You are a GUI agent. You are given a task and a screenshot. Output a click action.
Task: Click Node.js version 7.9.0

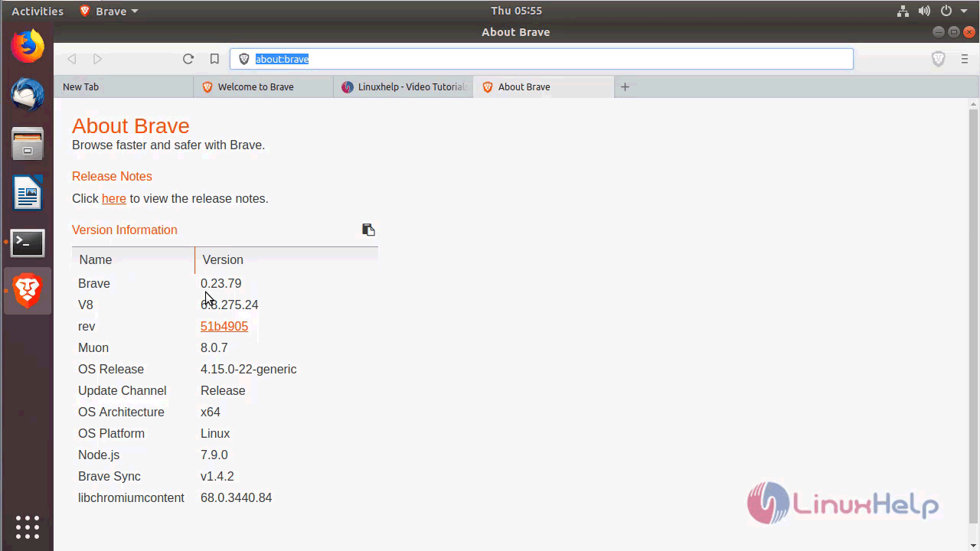coord(214,455)
